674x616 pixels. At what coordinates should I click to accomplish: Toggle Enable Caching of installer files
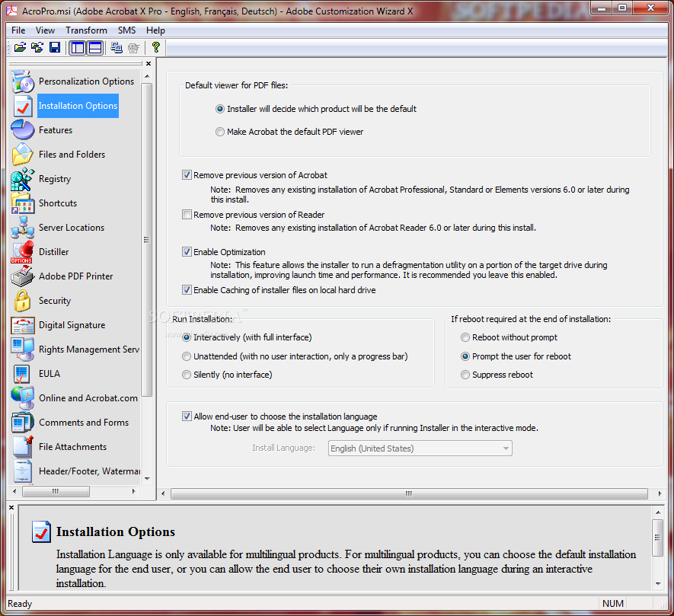(x=187, y=290)
